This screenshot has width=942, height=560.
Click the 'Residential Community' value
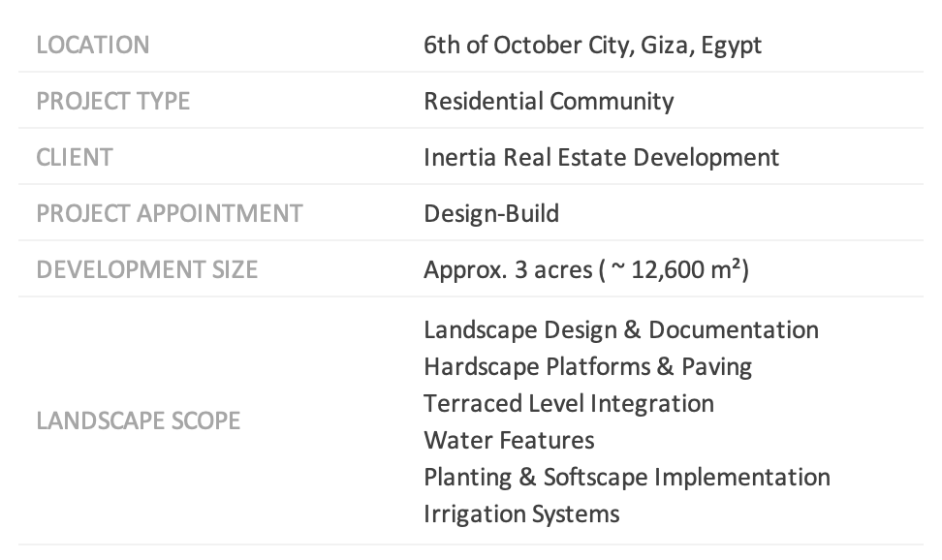(549, 101)
